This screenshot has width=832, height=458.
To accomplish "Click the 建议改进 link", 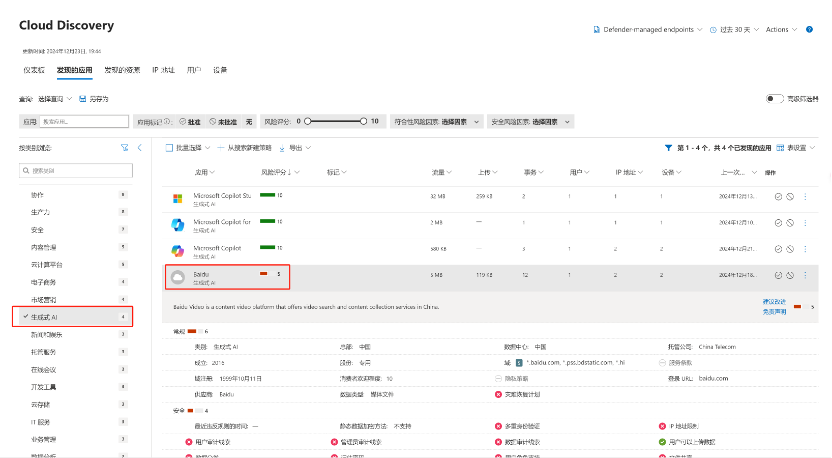I will point(774,302).
